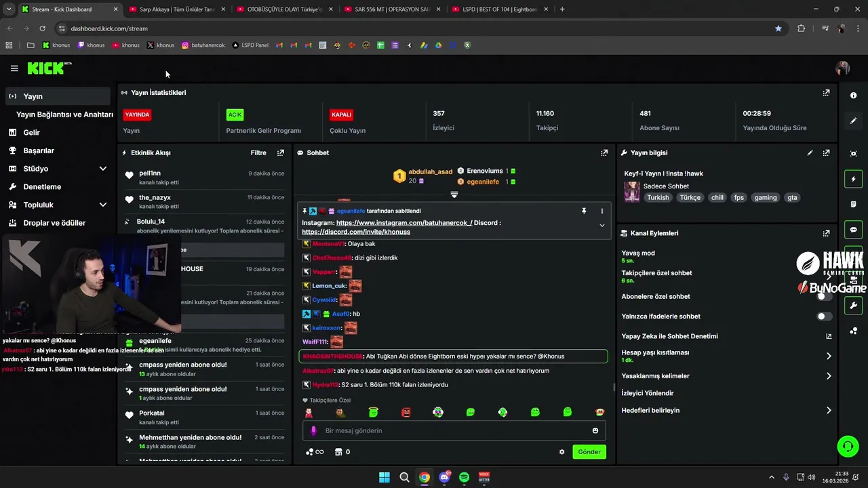Open Yapay Zeka ile Sohbet Denetimi external link

tap(829, 337)
